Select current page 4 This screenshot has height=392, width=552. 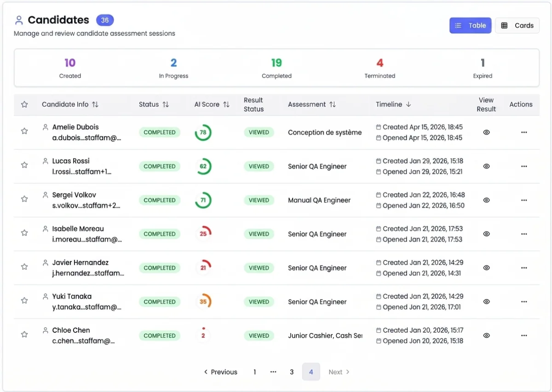311,372
